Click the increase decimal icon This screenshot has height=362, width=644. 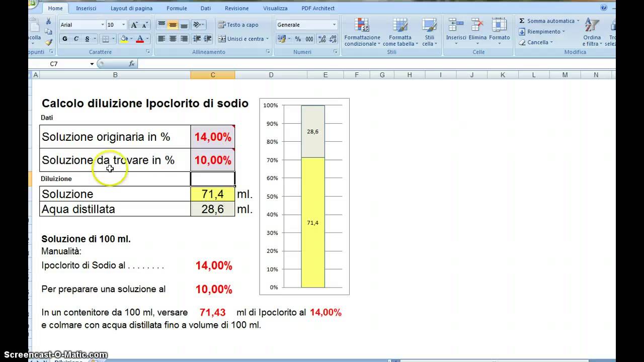(322, 39)
